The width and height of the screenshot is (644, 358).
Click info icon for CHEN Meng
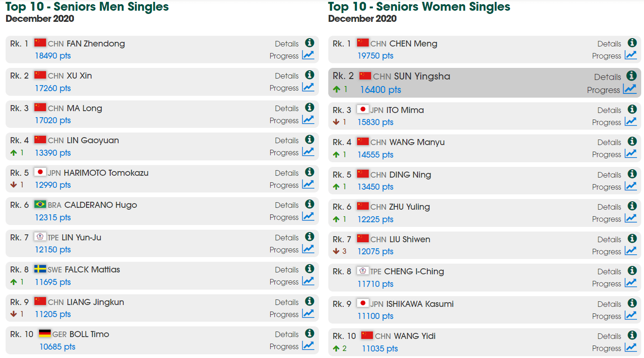pyautogui.click(x=632, y=43)
